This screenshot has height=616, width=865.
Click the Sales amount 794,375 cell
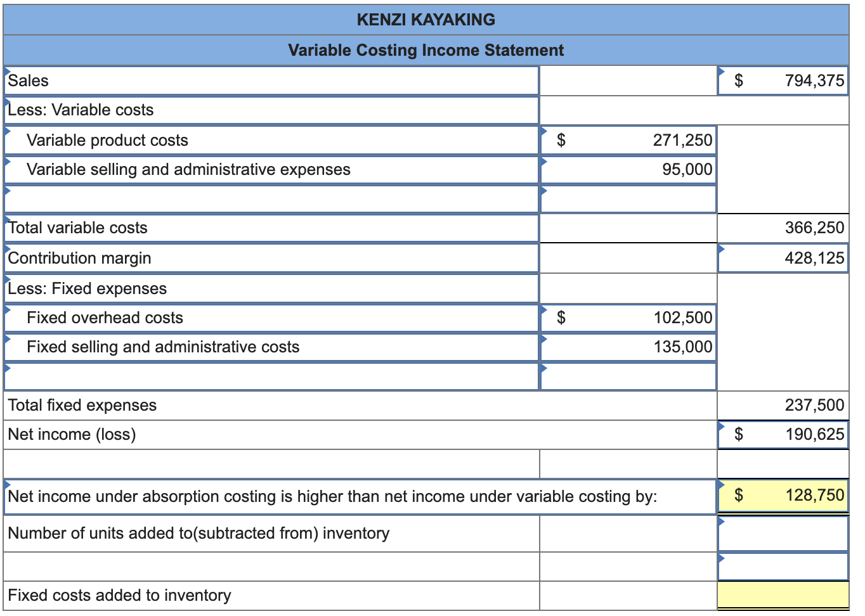(x=783, y=80)
